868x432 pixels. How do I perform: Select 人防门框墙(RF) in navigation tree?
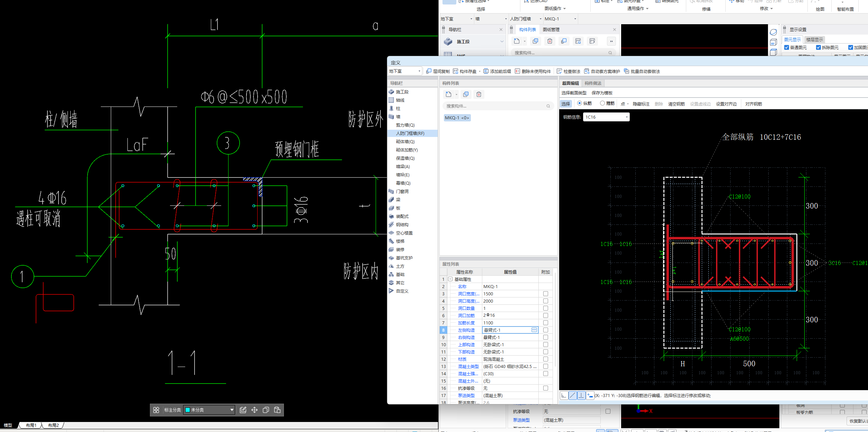(412, 134)
